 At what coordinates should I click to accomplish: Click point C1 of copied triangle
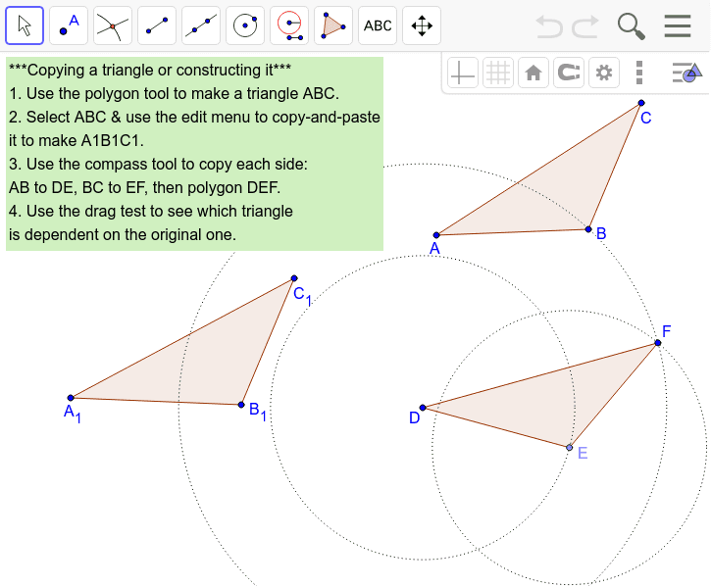(x=294, y=278)
